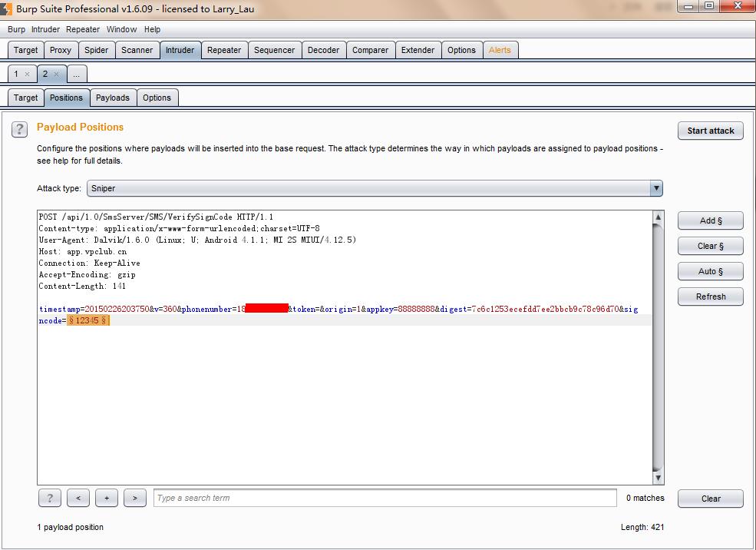Click the '1 payload position' status text
Viewport: 756px width, 550px height.
(70, 527)
